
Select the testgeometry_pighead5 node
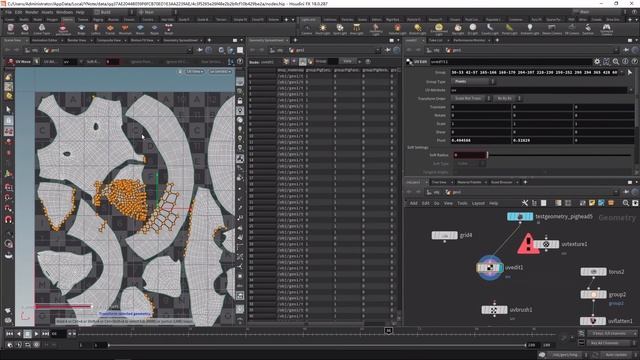coord(520,216)
